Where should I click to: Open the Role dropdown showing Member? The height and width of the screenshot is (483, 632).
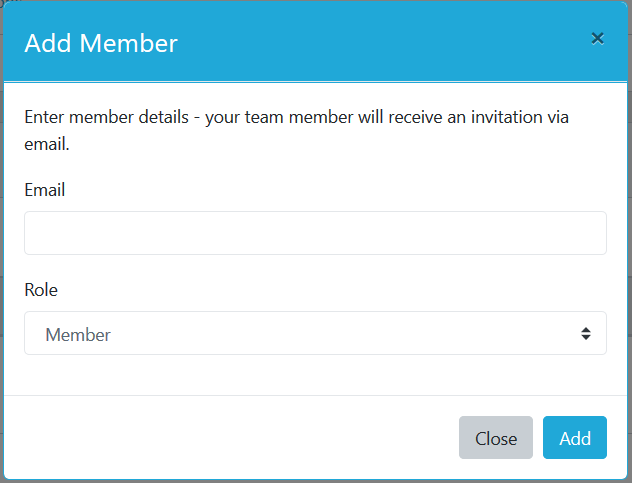pos(315,333)
